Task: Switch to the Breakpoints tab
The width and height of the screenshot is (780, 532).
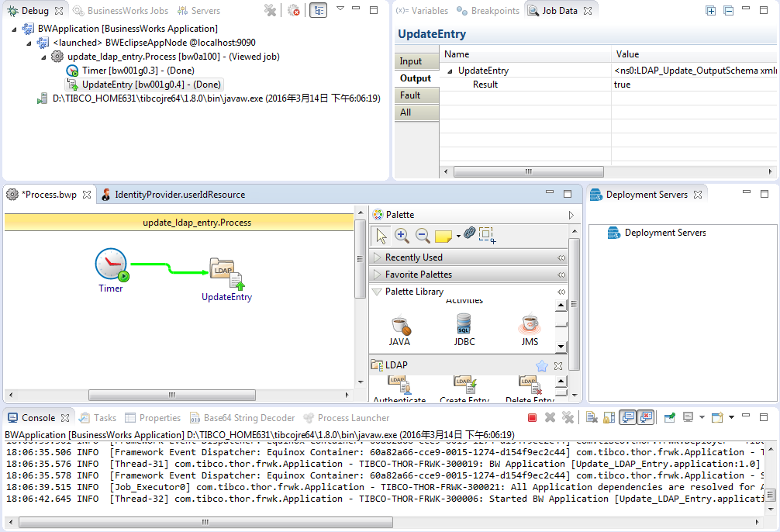Action: pyautogui.click(x=488, y=10)
